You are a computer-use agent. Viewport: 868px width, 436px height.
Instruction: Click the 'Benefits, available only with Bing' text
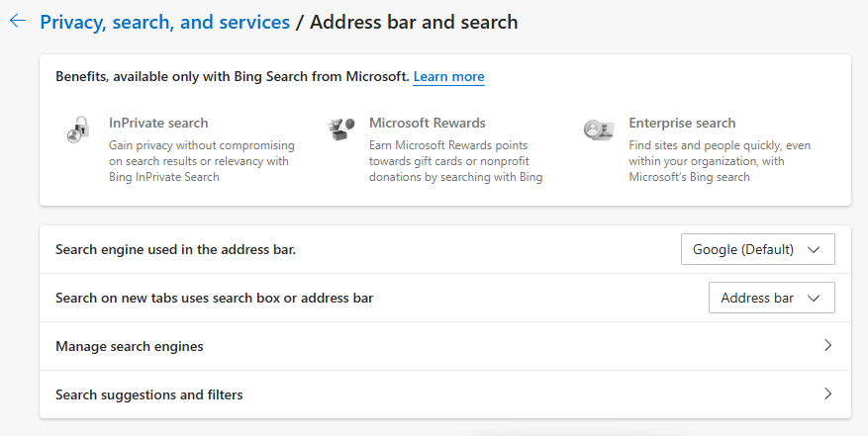point(233,76)
